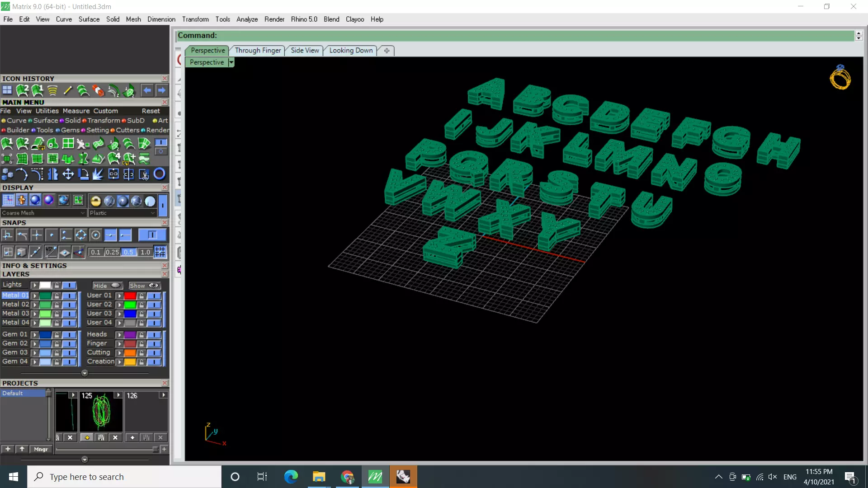Toggle the Display panel vertical switch
Image resolution: width=868 pixels, height=488 pixels.
[162, 205]
